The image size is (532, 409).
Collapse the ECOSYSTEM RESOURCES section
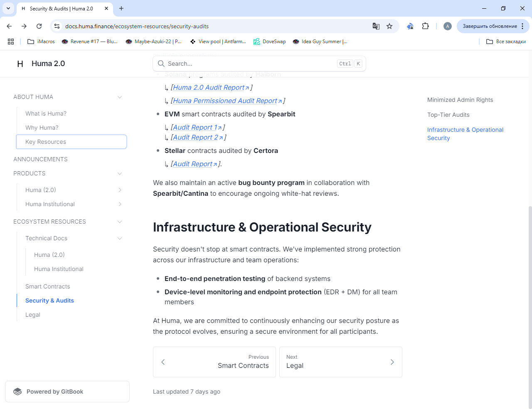[120, 222]
